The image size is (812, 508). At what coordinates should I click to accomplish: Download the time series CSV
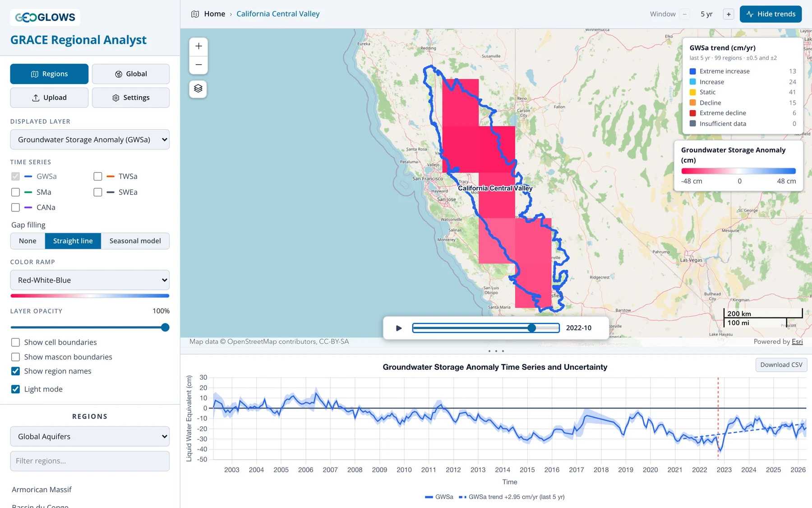click(x=781, y=365)
